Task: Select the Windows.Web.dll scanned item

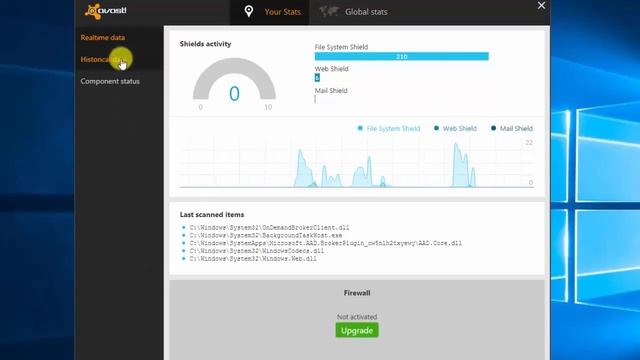Action: tap(253, 259)
